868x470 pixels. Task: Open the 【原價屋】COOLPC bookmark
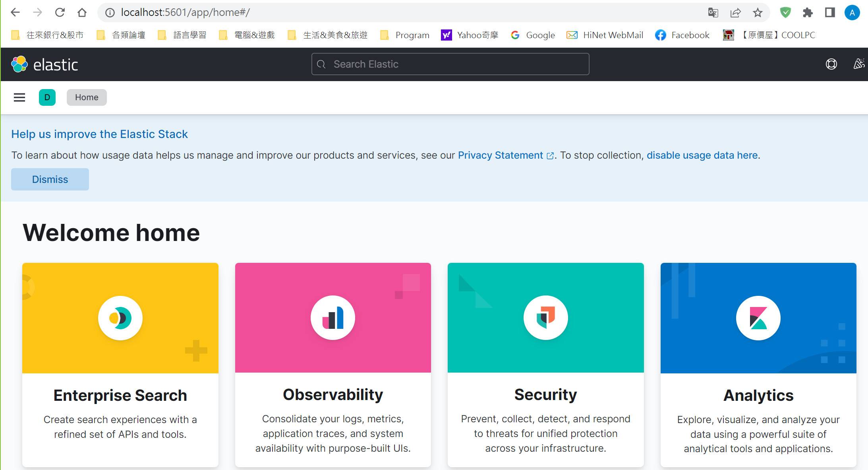pyautogui.click(x=769, y=35)
